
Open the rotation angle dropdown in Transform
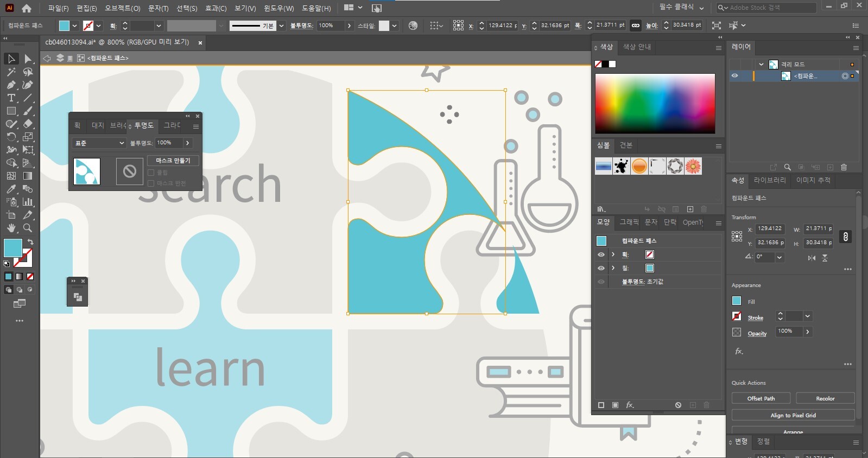[780, 257]
